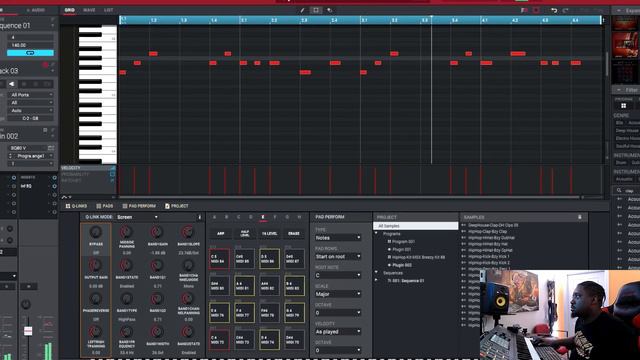
Task: Select the pencil draw tool
Action: [302, 10]
